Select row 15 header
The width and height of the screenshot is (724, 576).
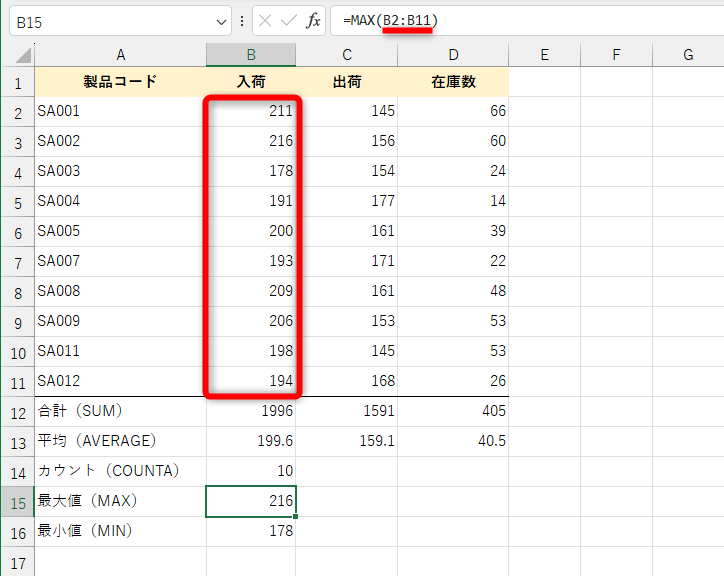coord(18,502)
